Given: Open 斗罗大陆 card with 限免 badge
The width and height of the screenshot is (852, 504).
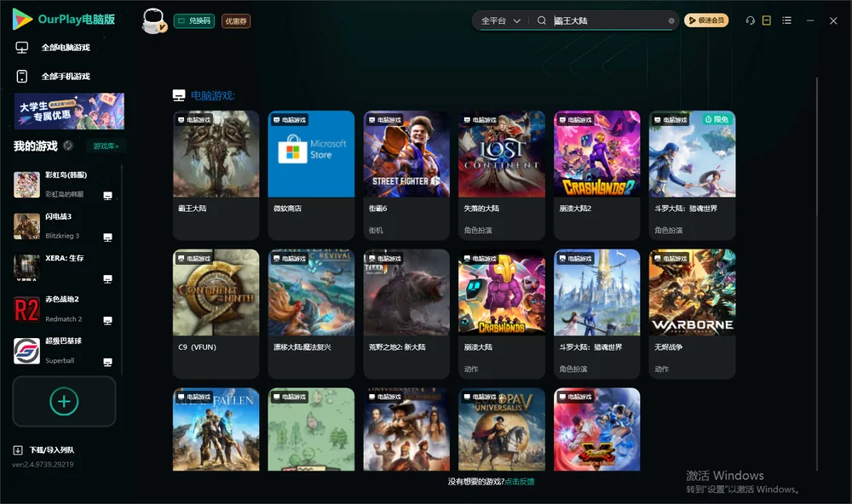Looking at the screenshot, I should coord(692,175).
